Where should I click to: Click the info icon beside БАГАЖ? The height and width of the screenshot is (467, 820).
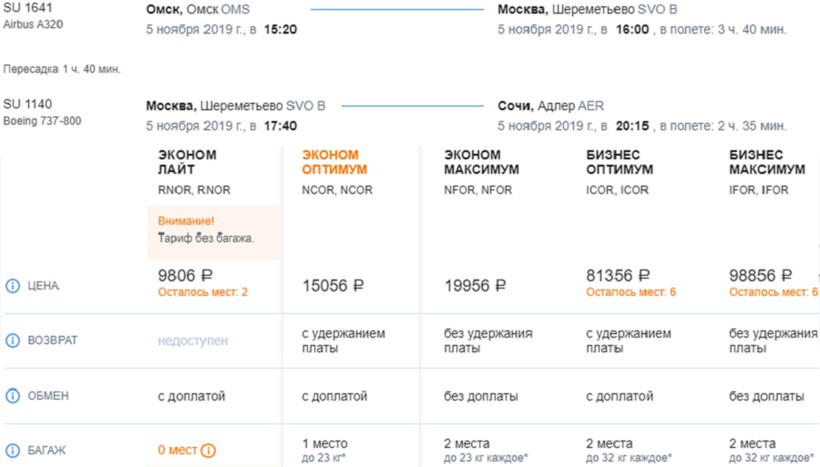pos(13,451)
